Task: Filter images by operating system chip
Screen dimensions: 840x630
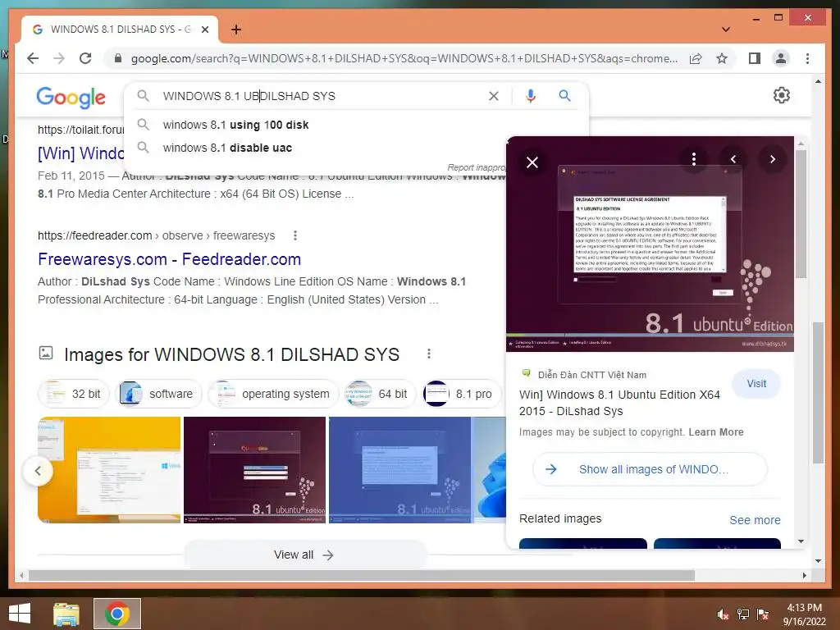Action: point(273,394)
